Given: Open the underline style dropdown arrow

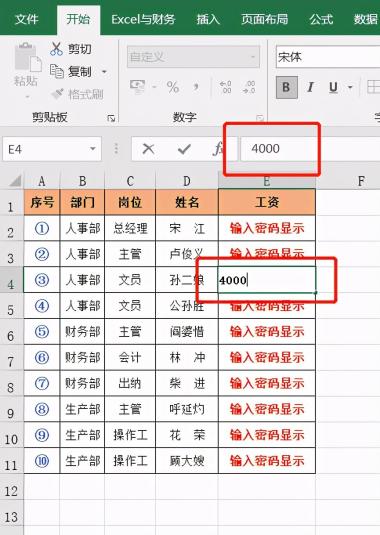Looking at the screenshot, I should coord(350,88).
